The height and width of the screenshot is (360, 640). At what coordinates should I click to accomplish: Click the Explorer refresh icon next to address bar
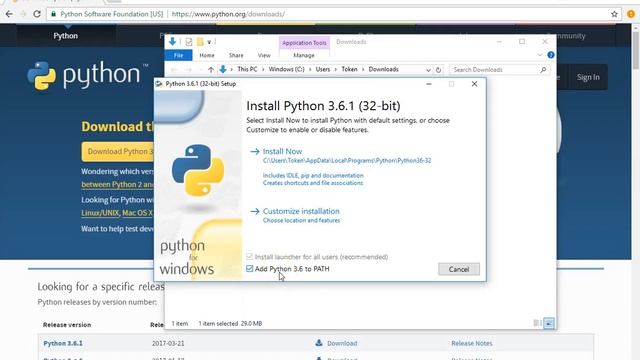tap(438, 70)
